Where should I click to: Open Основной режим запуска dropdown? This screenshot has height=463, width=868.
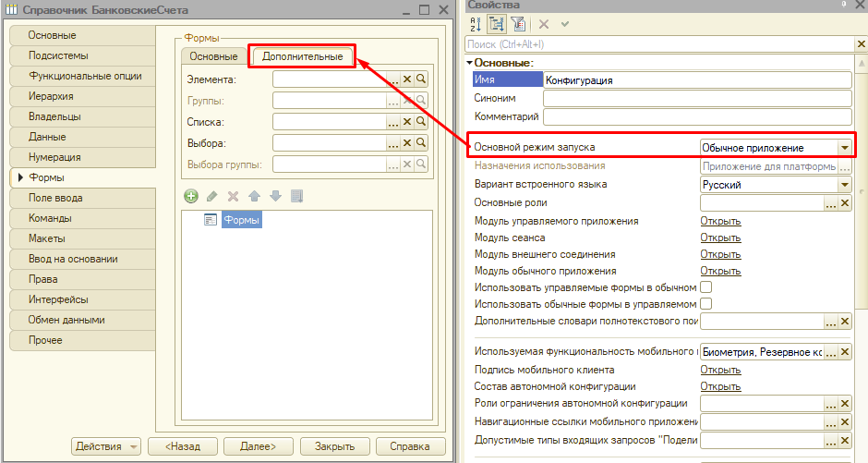(845, 148)
